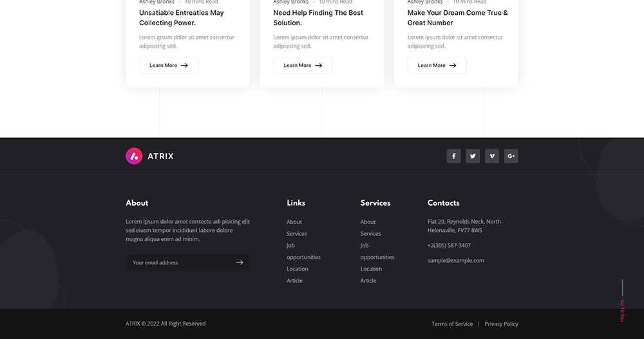
Task: Open 'Make Your Dream Come True' article title
Action: 457,17
